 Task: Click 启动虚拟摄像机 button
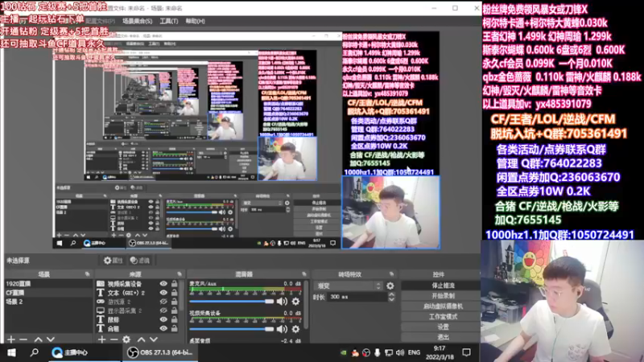tap(442, 306)
